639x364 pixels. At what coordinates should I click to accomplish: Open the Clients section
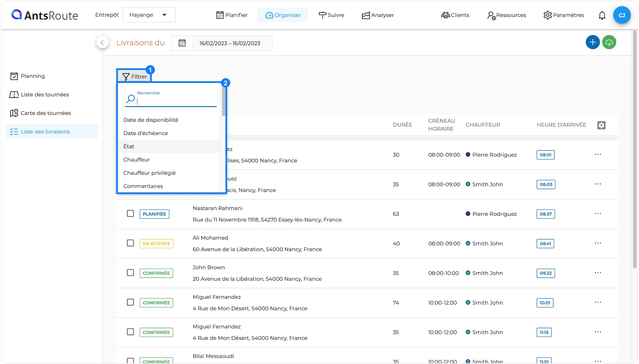pyautogui.click(x=455, y=15)
